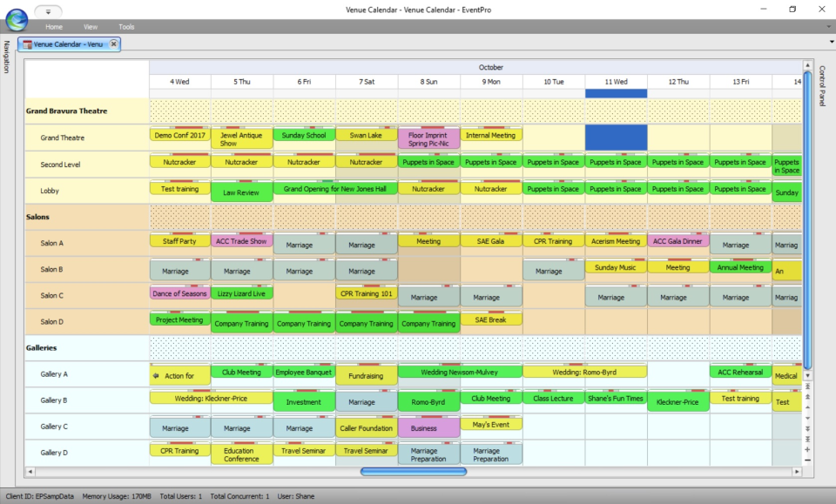
Task: Select the 7 Sat date header
Action: pyautogui.click(x=367, y=82)
